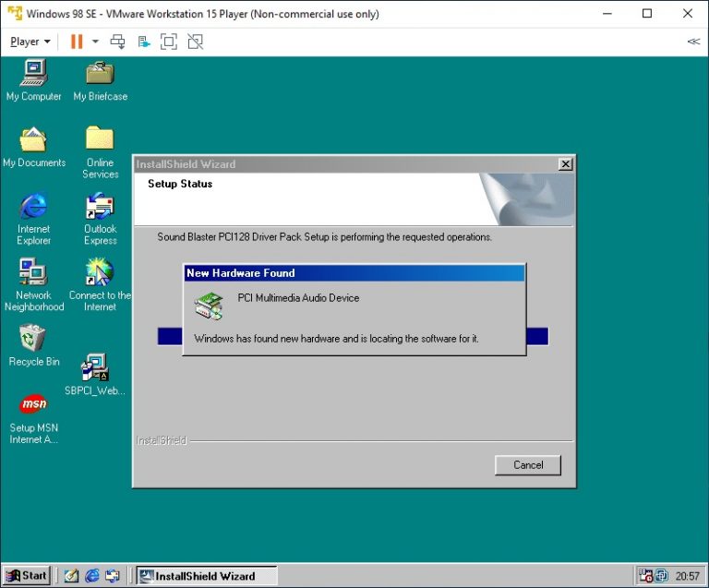Screen dimensions: 709x588
Task: Click the Sound Blaster PCI128 Driver Pack text
Action: click(x=324, y=237)
